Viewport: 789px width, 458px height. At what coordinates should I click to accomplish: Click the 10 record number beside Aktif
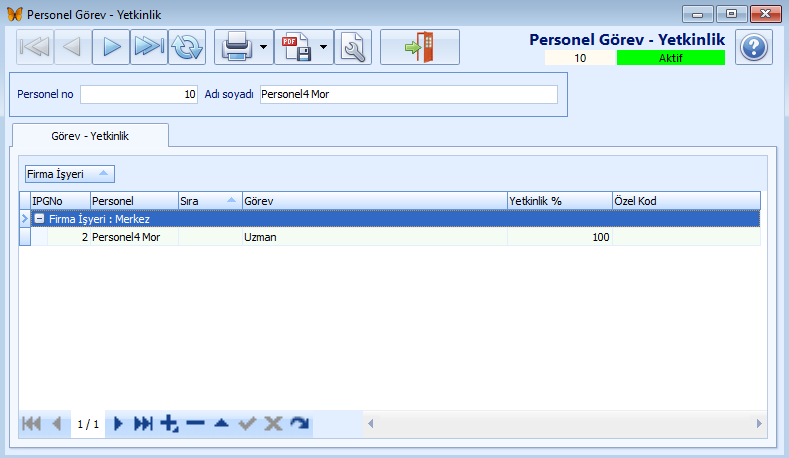click(x=581, y=58)
